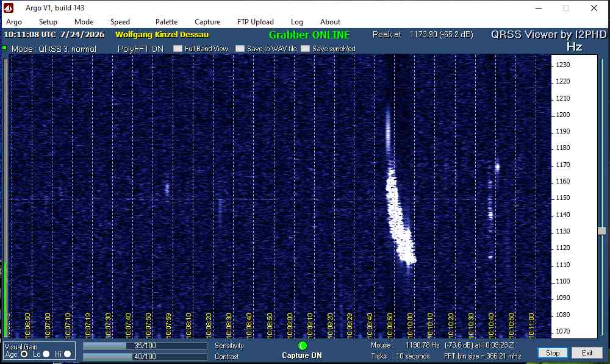Open the About menu

330,22
